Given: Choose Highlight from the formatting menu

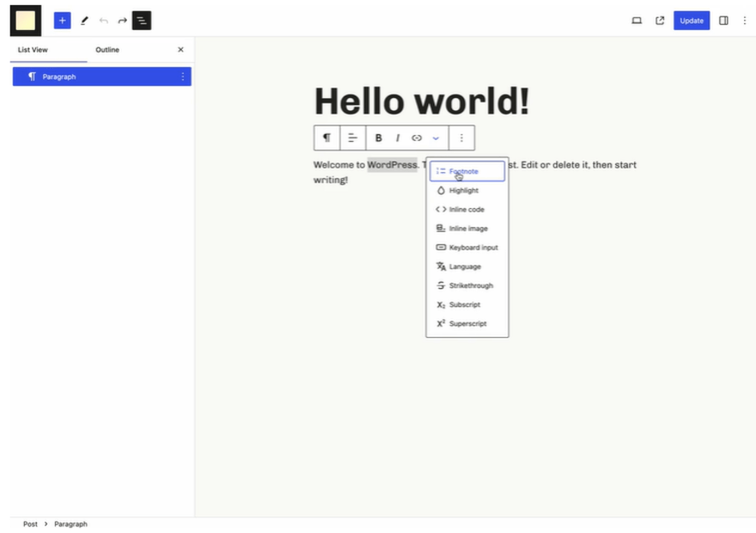Looking at the screenshot, I should (x=467, y=191).
